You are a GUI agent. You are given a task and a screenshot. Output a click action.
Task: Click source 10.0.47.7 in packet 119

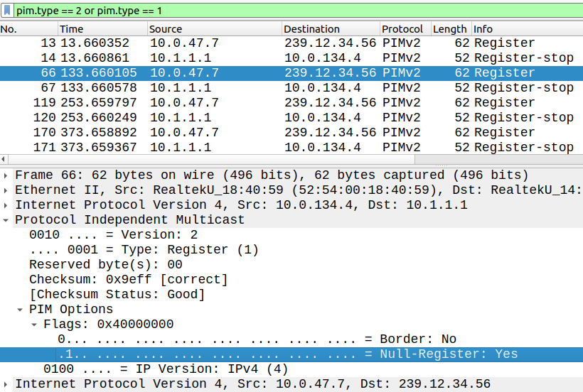184,102
